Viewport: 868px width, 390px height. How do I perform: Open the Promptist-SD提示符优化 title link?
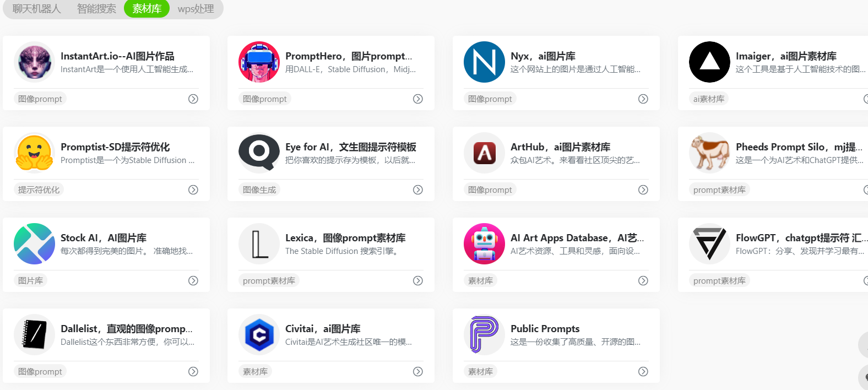(115, 147)
